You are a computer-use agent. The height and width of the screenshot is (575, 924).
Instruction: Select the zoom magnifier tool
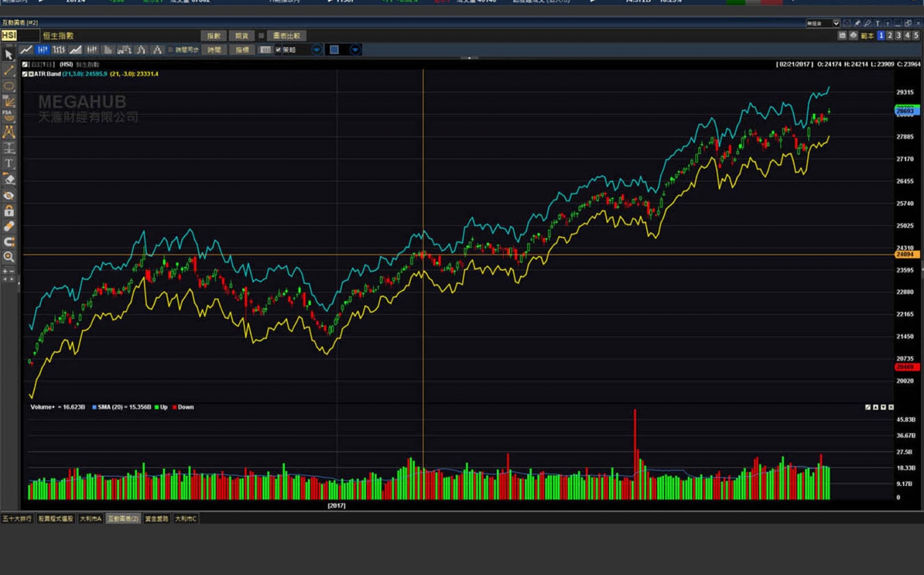[9, 257]
